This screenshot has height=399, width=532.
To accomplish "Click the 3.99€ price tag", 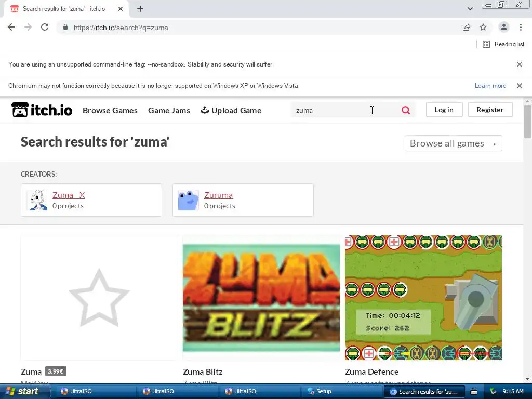I will click(x=56, y=371).
